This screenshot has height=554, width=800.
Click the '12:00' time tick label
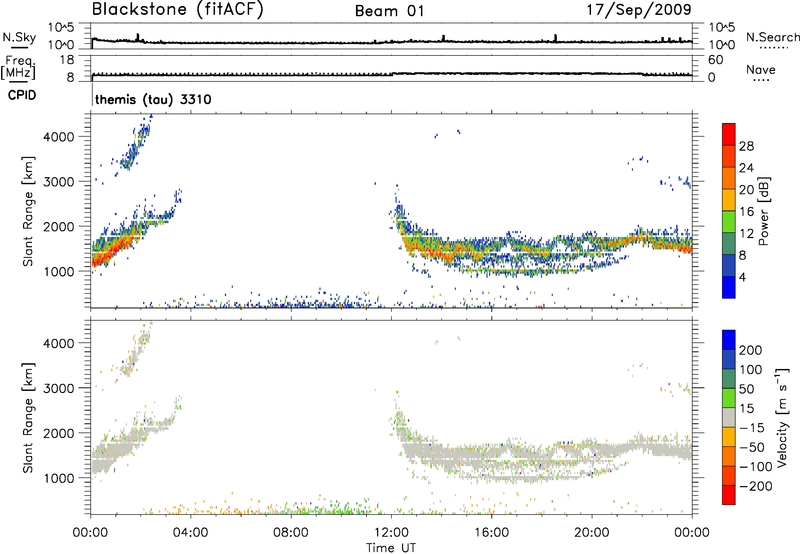click(391, 533)
